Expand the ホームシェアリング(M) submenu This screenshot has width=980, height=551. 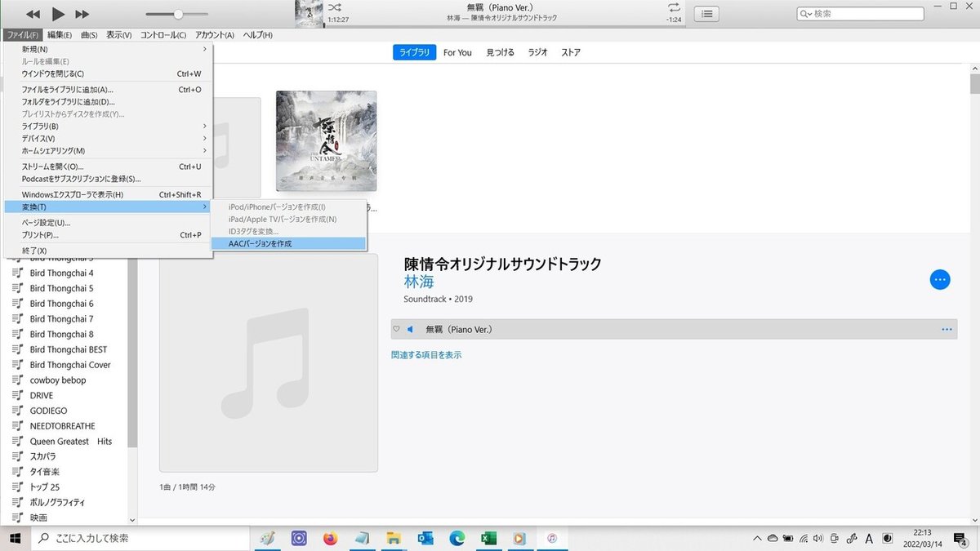point(108,151)
